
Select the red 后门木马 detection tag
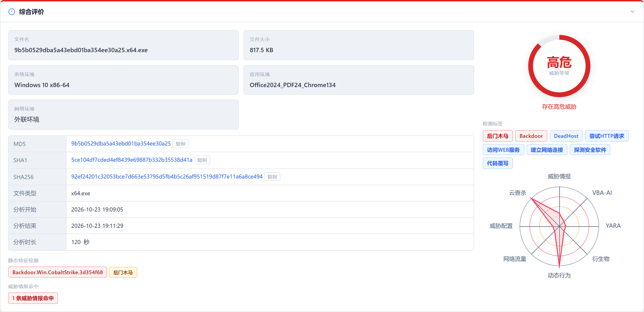[498, 136]
